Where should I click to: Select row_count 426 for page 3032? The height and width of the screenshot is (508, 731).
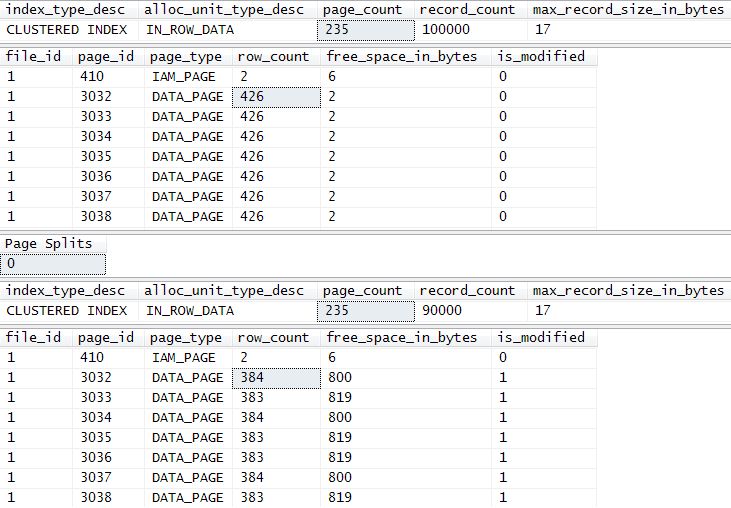pyautogui.click(x=276, y=97)
